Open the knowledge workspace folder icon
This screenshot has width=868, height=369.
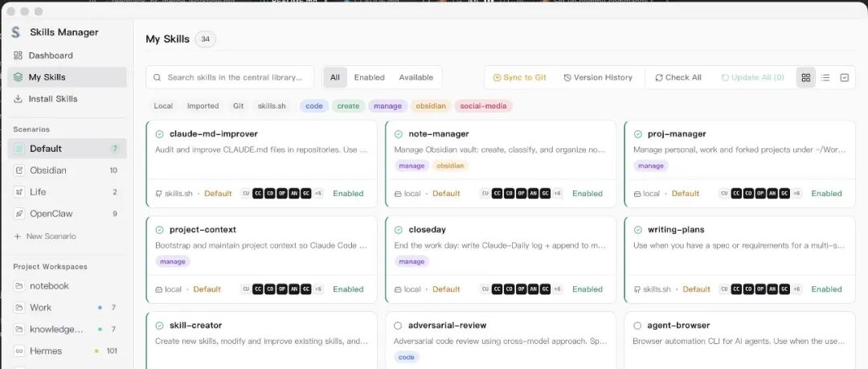click(x=18, y=329)
